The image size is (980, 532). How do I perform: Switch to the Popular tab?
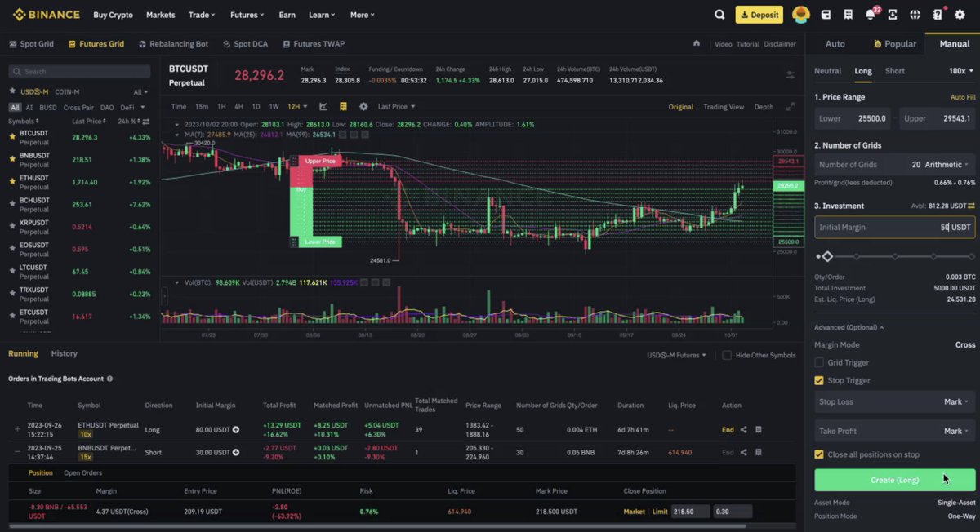click(x=895, y=44)
